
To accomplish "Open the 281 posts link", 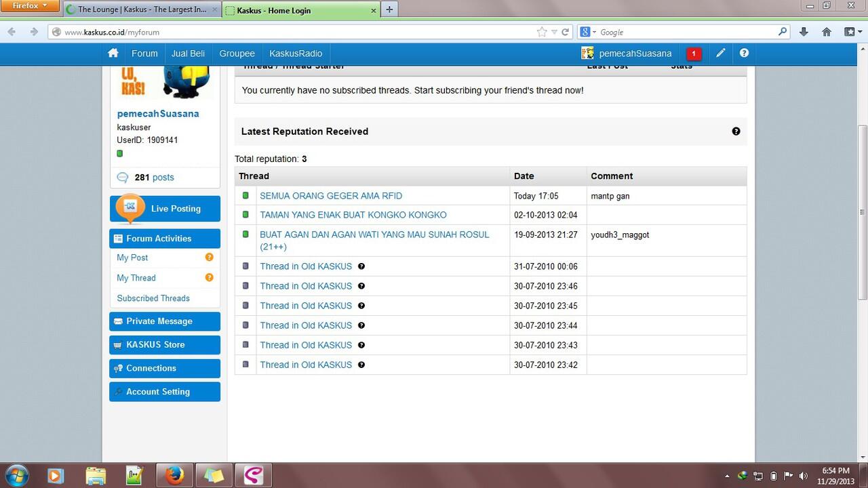I will [x=154, y=178].
